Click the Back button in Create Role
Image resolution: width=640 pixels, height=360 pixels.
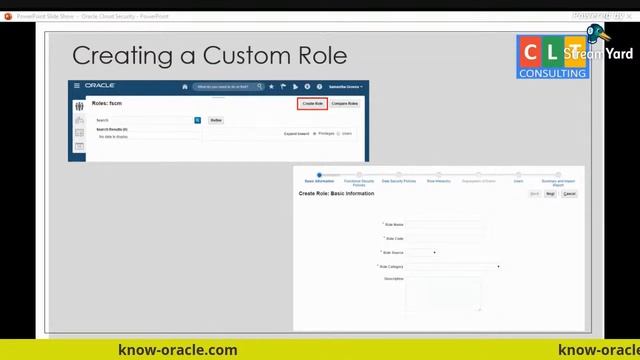pos(534,194)
